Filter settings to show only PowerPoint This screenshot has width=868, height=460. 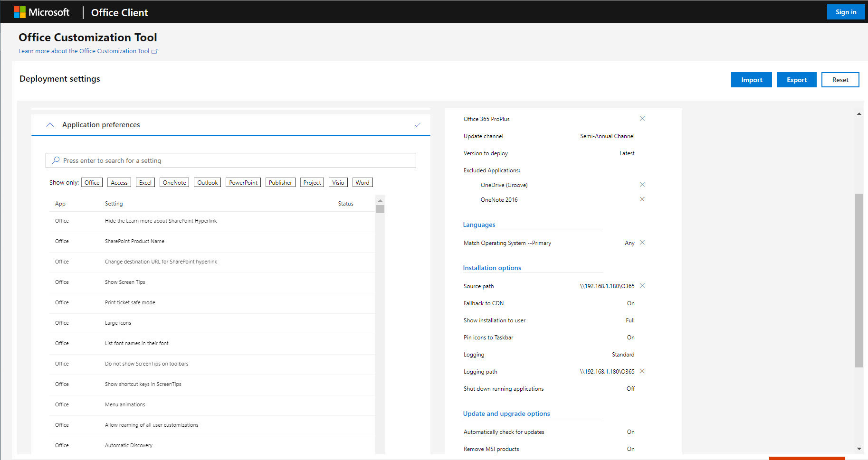click(243, 183)
